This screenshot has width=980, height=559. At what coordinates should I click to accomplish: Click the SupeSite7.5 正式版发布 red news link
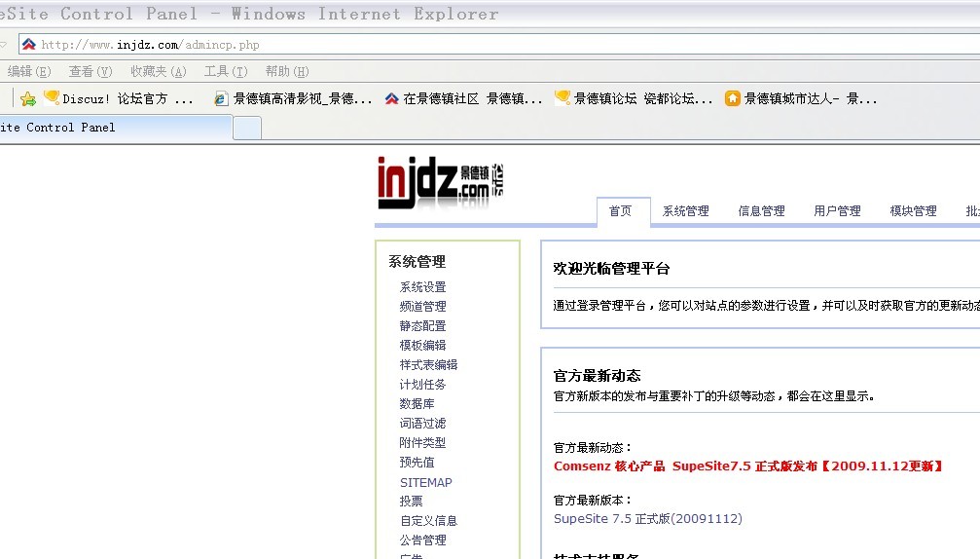tap(748, 466)
